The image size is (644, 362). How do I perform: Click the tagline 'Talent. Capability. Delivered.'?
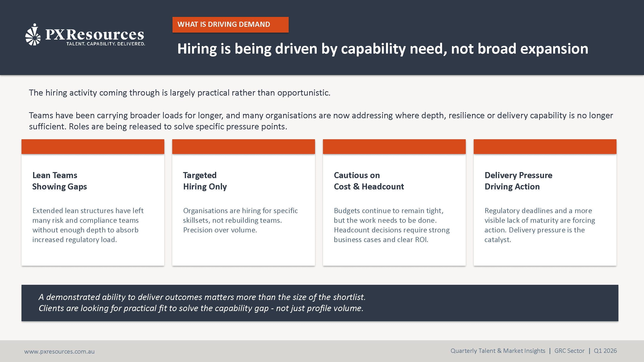(x=106, y=44)
